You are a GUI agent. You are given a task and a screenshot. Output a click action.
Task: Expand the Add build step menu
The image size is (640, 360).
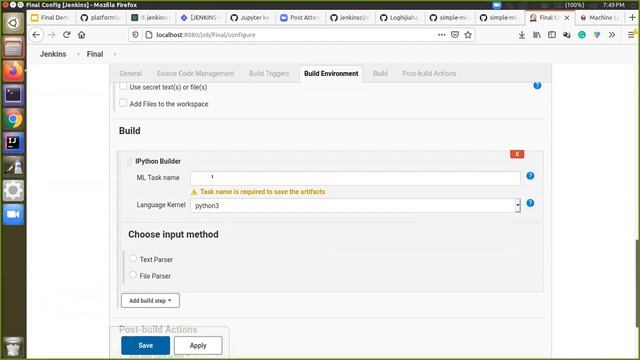tap(150, 300)
